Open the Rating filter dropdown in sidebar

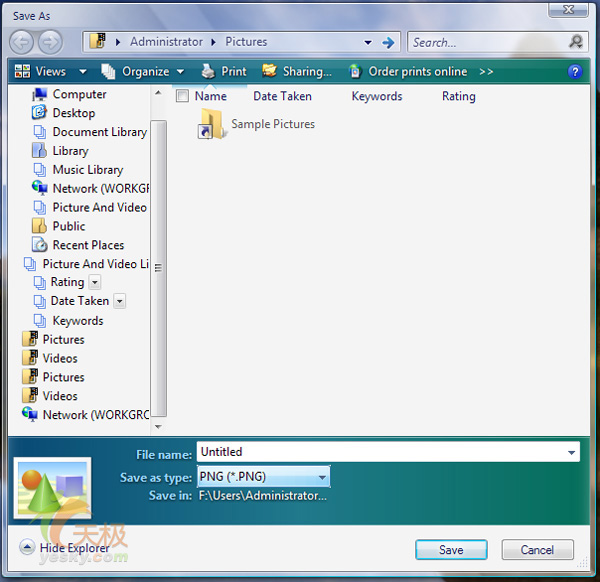[95, 282]
